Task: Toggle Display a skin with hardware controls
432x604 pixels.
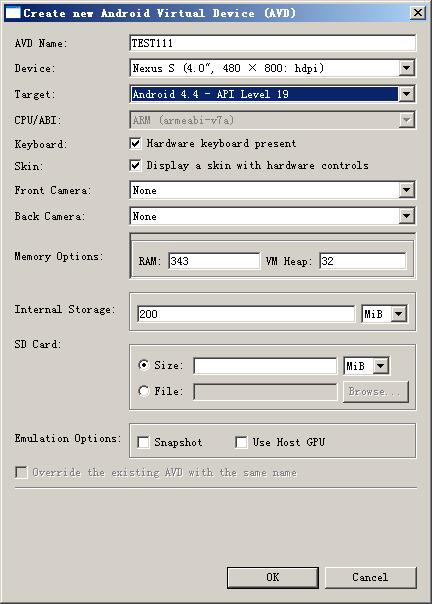Action: [x=135, y=166]
